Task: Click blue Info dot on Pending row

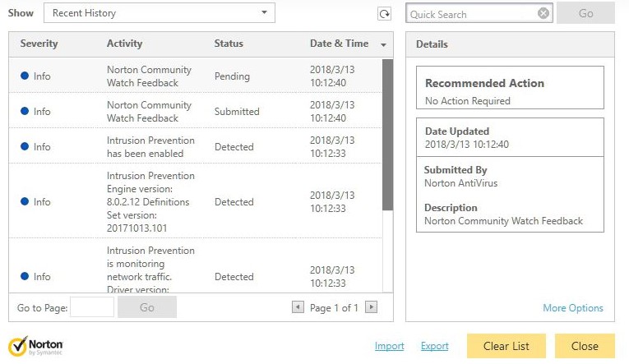Action: [x=25, y=76]
